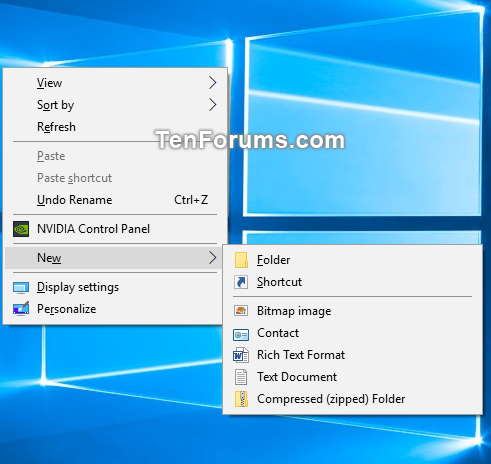Click the Rich Text Format Word icon
This screenshot has height=464, width=491.
(241, 355)
